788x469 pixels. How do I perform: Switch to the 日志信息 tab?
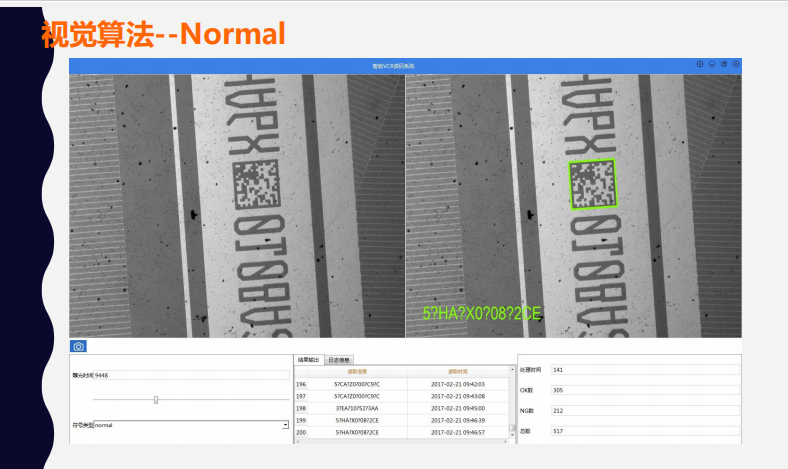point(338,359)
